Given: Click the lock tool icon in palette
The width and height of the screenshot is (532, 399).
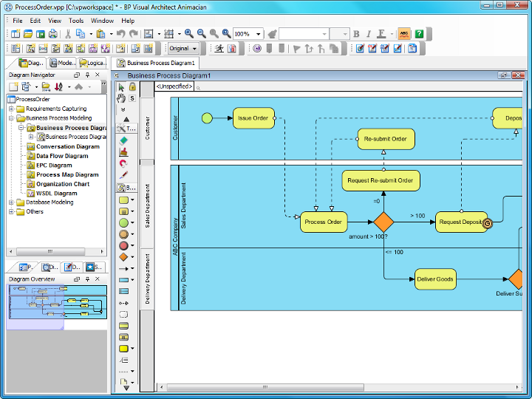Looking at the screenshot, I should (132, 87).
